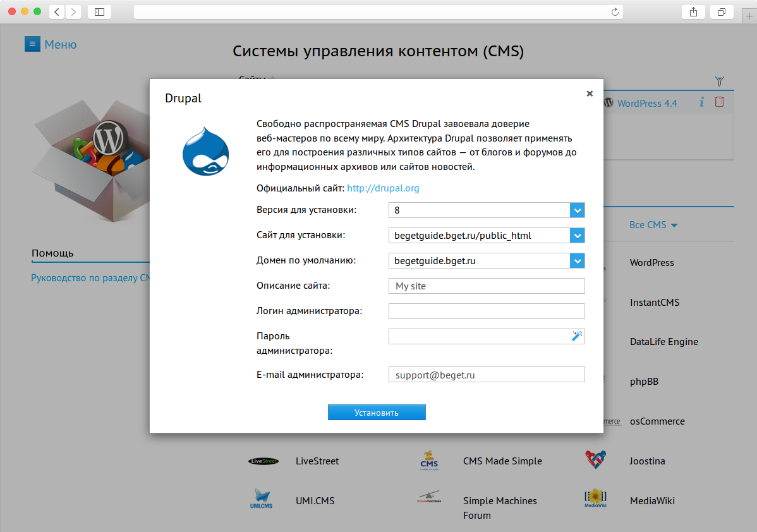
Task: Expand the Все CMS filter dropdown
Action: [x=653, y=225]
